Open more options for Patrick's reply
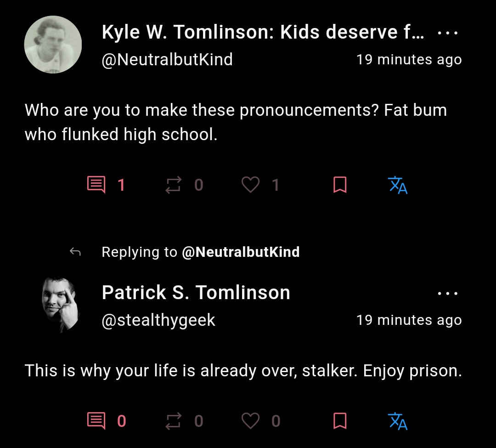 click(x=448, y=293)
